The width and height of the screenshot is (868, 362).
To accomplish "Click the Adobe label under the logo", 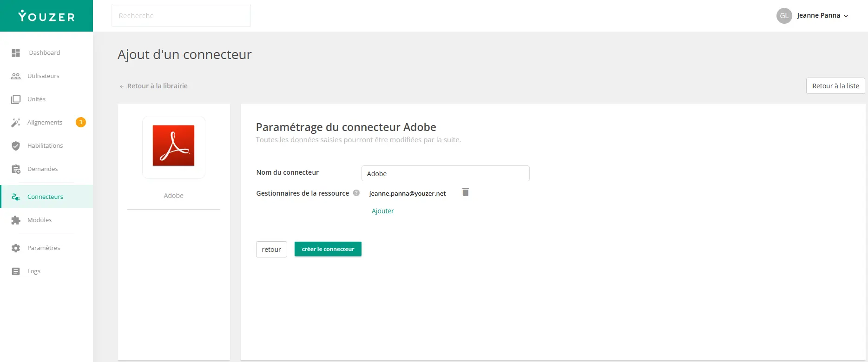I will pos(174,196).
